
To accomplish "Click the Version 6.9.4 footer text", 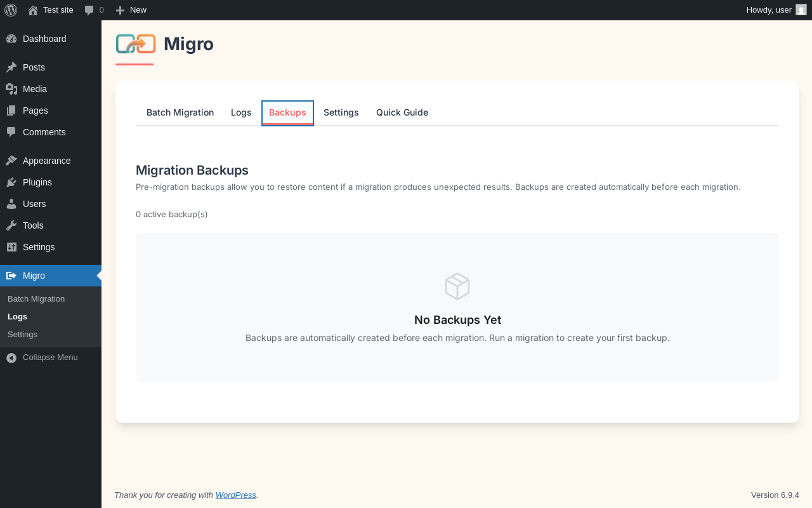I will [775, 495].
